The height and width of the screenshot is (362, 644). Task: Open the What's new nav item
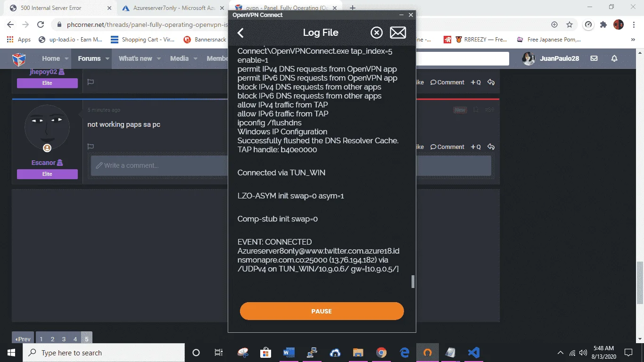[135, 58]
